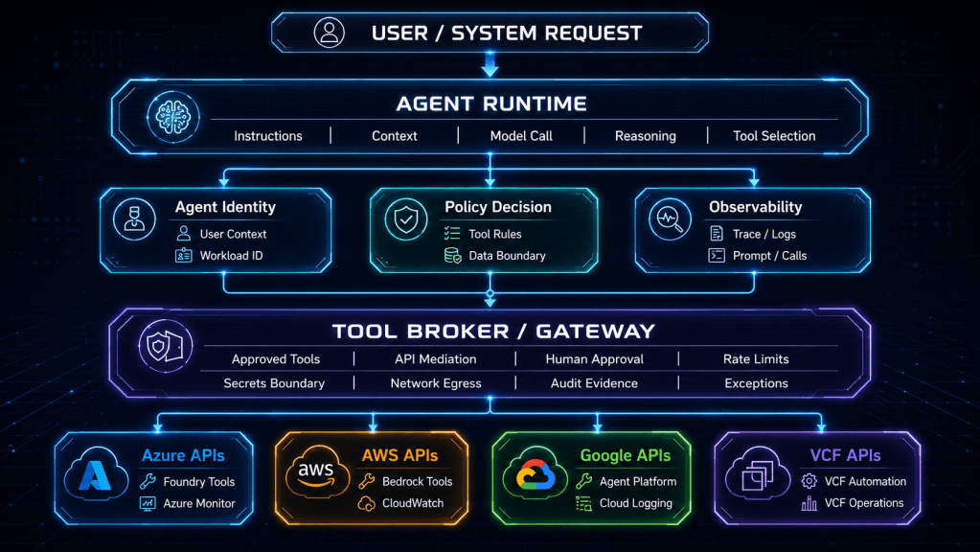Viewport: 980px width, 552px height.
Task: Click the user avatar icon beside User / System Request
Action: [x=329, y=33]
